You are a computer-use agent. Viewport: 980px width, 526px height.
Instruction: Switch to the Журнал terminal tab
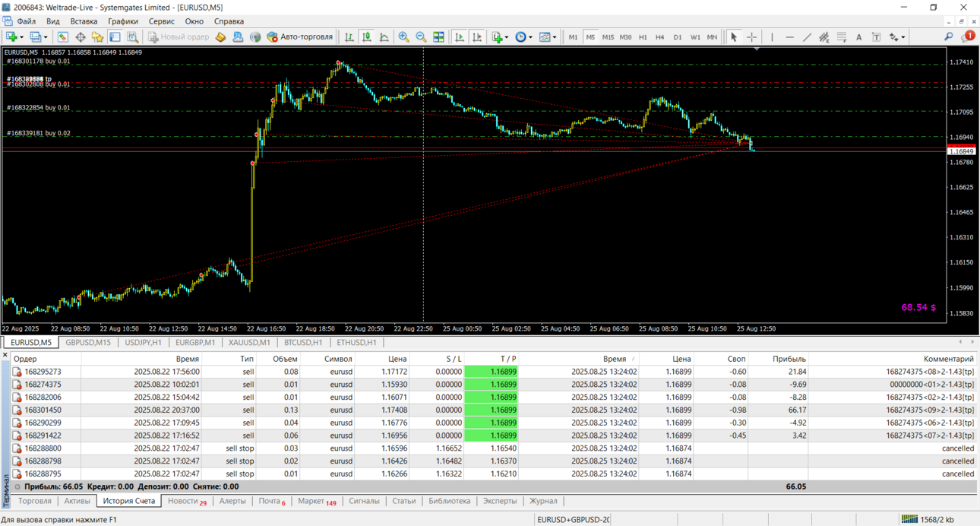coord(543,501)
